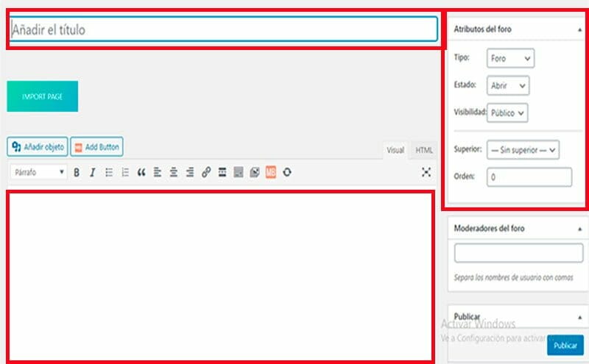589x364 pixels.
Task: Center align the text
Action: [x=174, y=172]
